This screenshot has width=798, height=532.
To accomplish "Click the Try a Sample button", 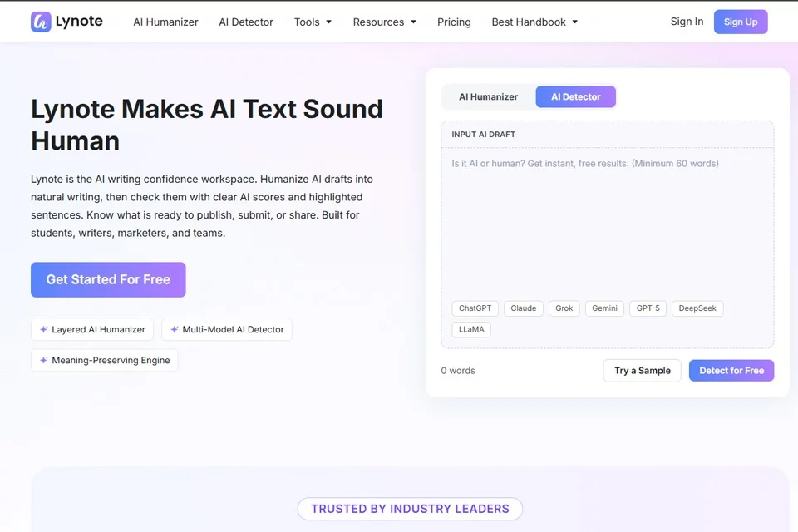I will pyautogui.click(x=643, y=371).
